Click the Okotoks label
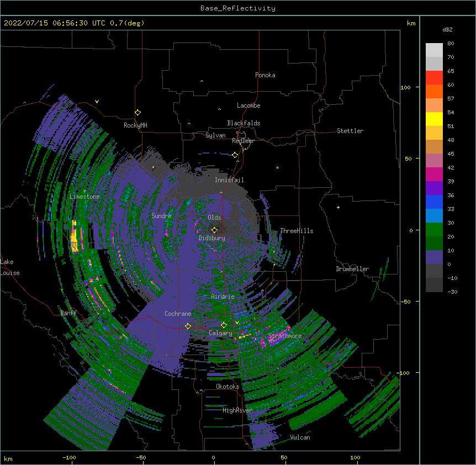 (x=228, y=387)
